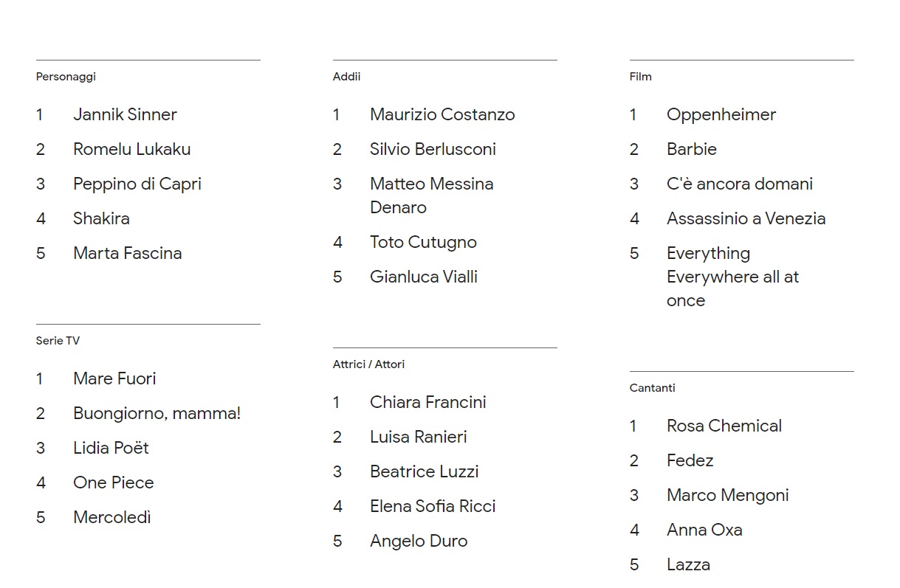Click C'è ancora domani film
900x588 pixels.
click(x=739, y=184)
